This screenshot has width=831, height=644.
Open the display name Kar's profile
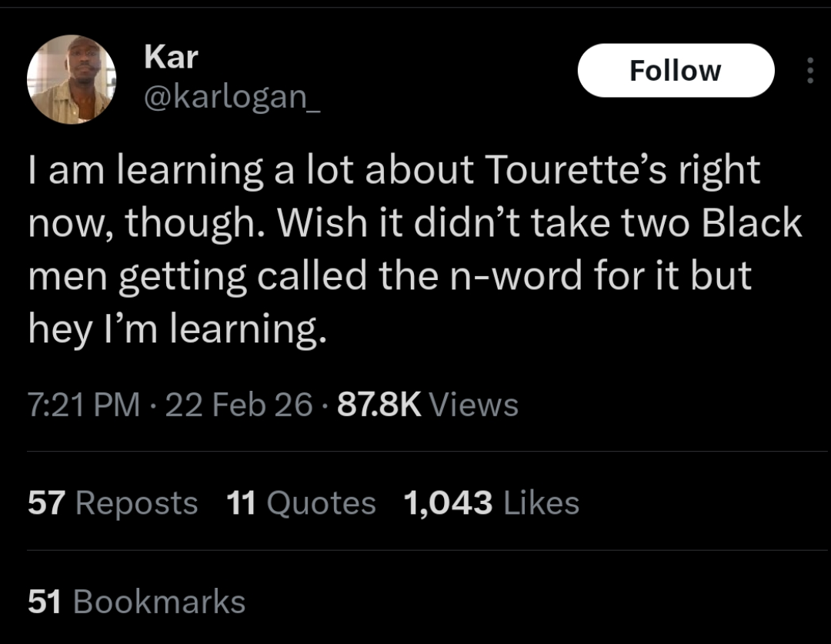[x=171, y=57]
